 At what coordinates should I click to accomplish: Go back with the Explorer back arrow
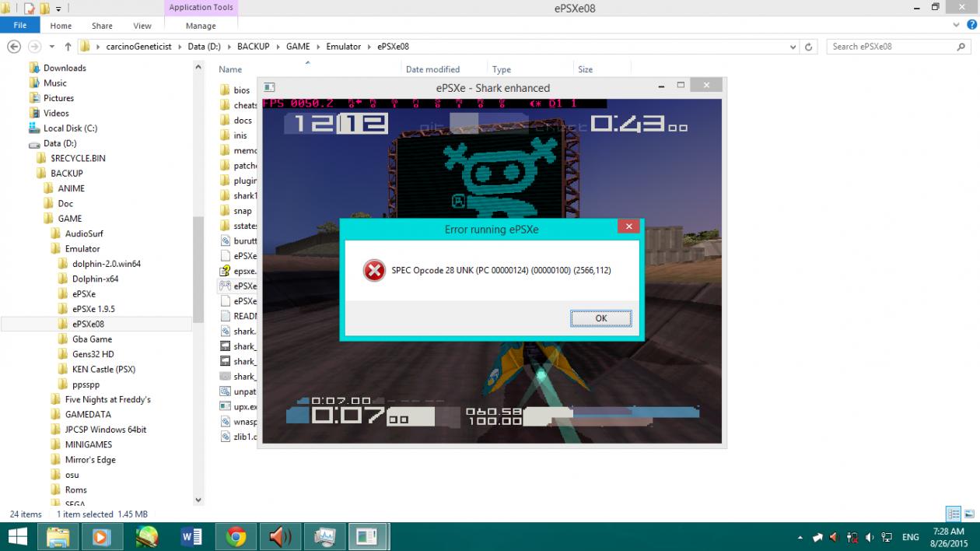(x=14, y=47)
